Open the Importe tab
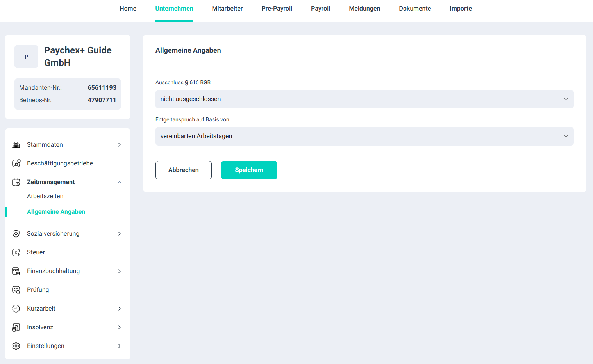This screenshot has width=593, height=364. (461, 9)
